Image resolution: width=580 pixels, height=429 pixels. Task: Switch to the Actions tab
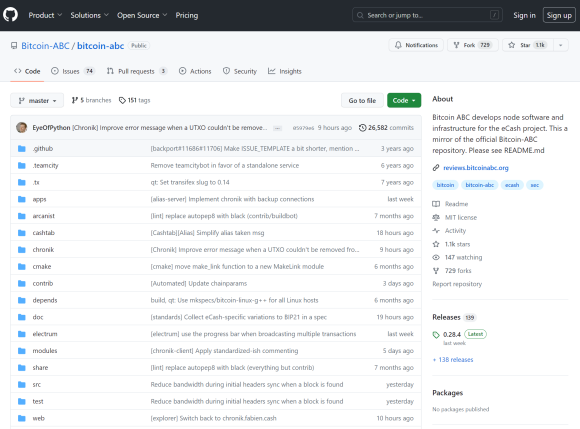tap(195, 71)
